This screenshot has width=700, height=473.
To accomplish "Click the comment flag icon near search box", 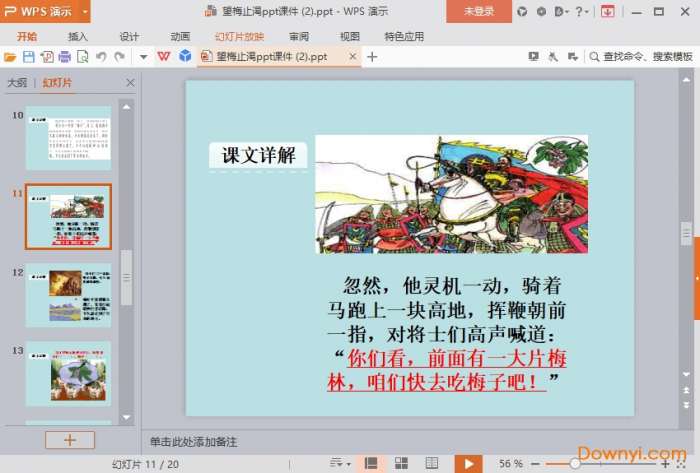I will click(573, 57).
